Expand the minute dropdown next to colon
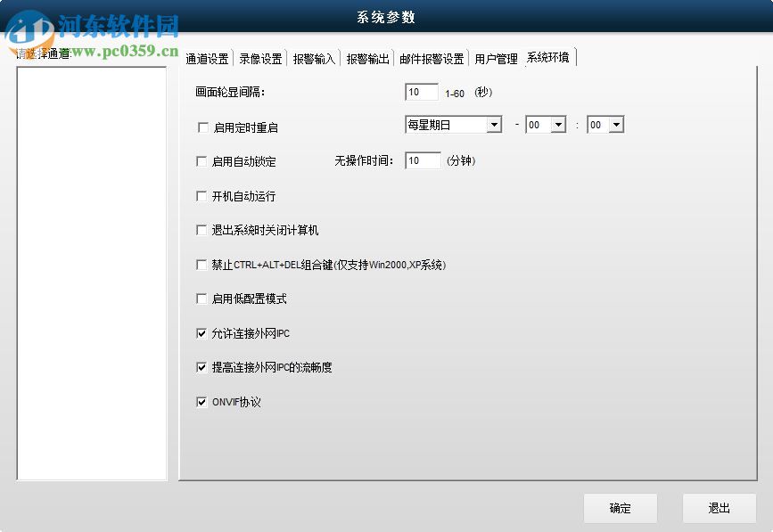The image size is (773, 532). (614, 125)
